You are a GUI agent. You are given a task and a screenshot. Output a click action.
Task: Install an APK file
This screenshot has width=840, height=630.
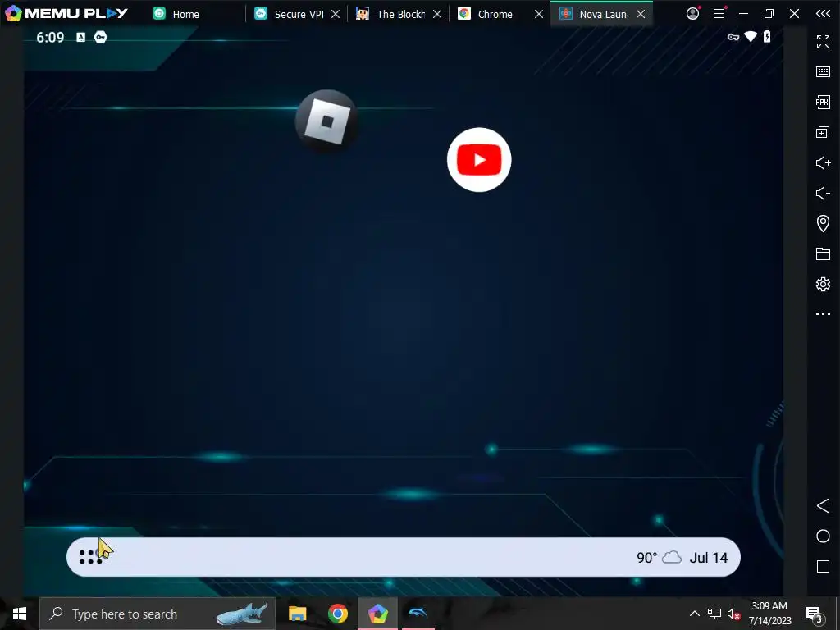click(823, 102)
